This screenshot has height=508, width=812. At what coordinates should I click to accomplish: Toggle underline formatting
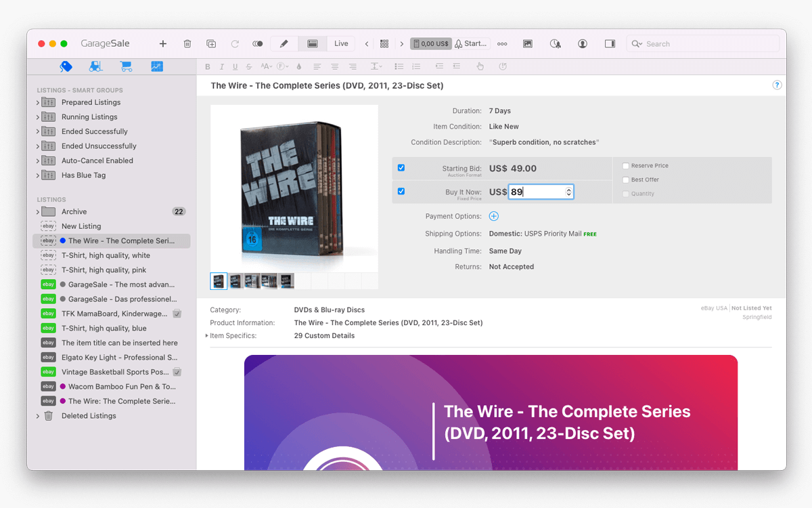[235, 66]
